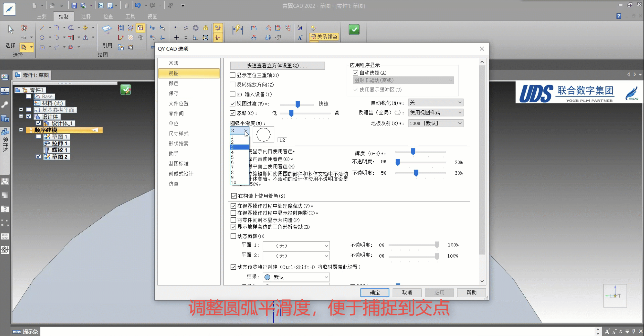Select the line drawing tool
This screenshot has height=336, width=644.
tap(42, 28)
